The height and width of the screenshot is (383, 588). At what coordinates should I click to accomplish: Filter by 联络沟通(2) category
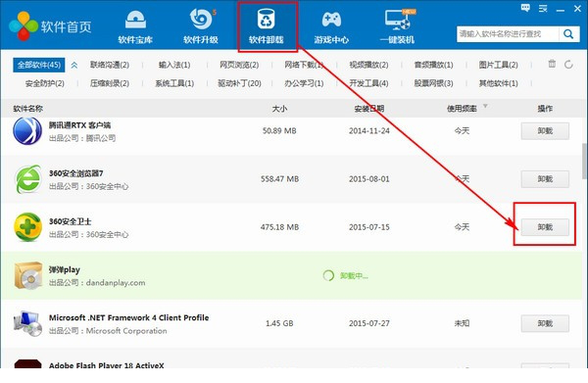(110, 65)
